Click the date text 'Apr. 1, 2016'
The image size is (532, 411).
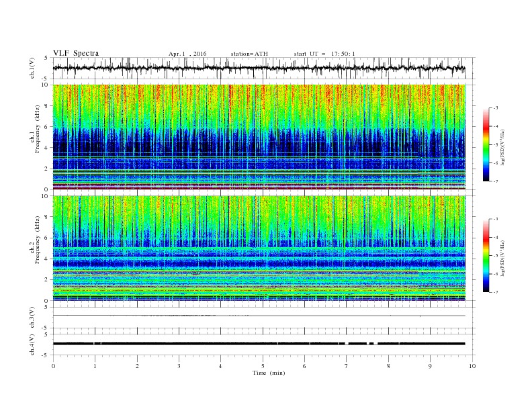[x=187, y=54]
